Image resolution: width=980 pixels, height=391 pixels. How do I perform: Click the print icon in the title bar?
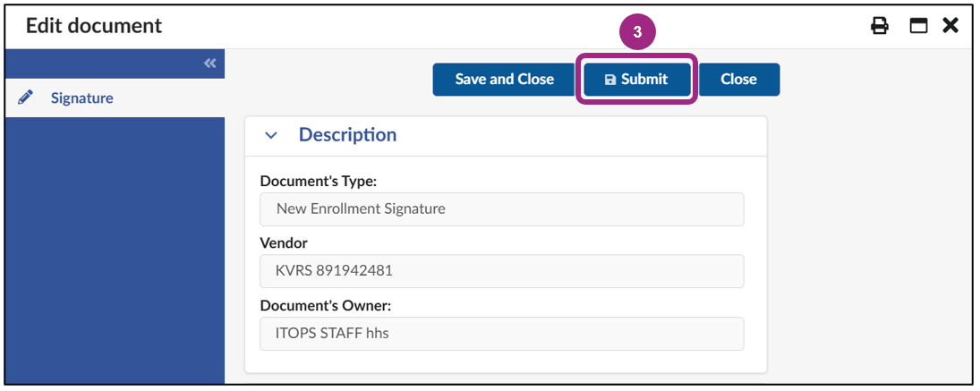pos(880,26)
